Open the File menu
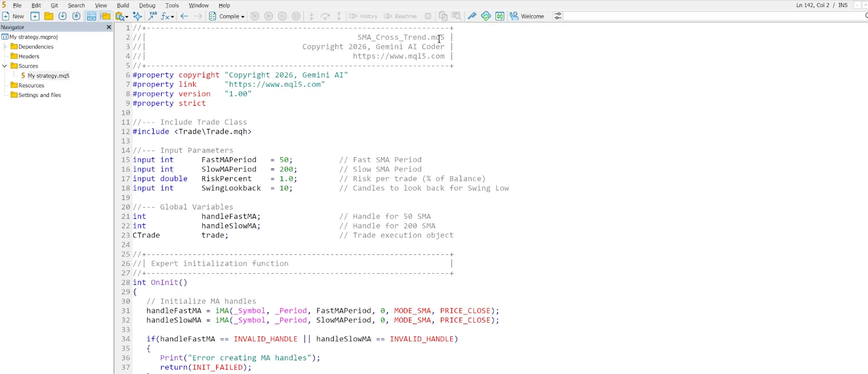Screen dimensions: 868x374 (x=17, y=5)
